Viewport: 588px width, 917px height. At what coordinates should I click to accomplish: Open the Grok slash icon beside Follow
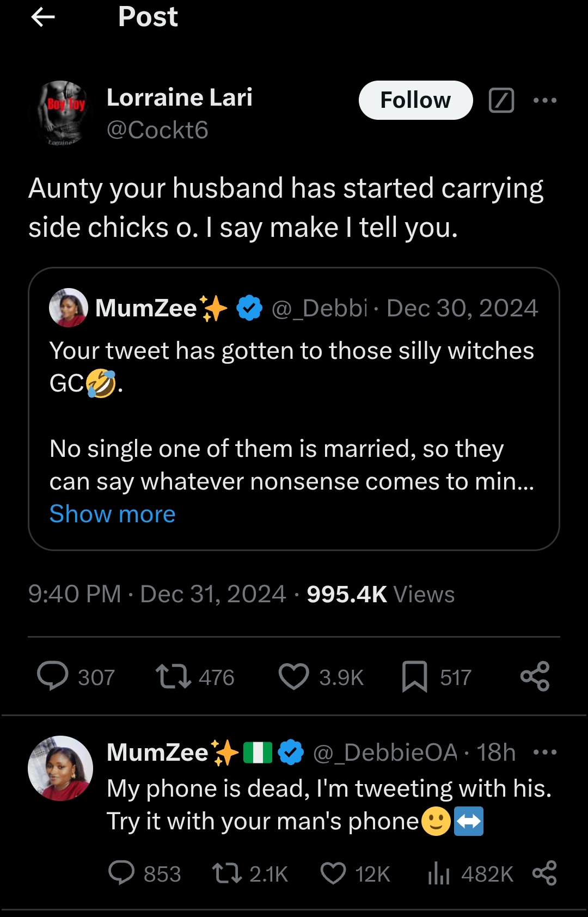(501, 100)
